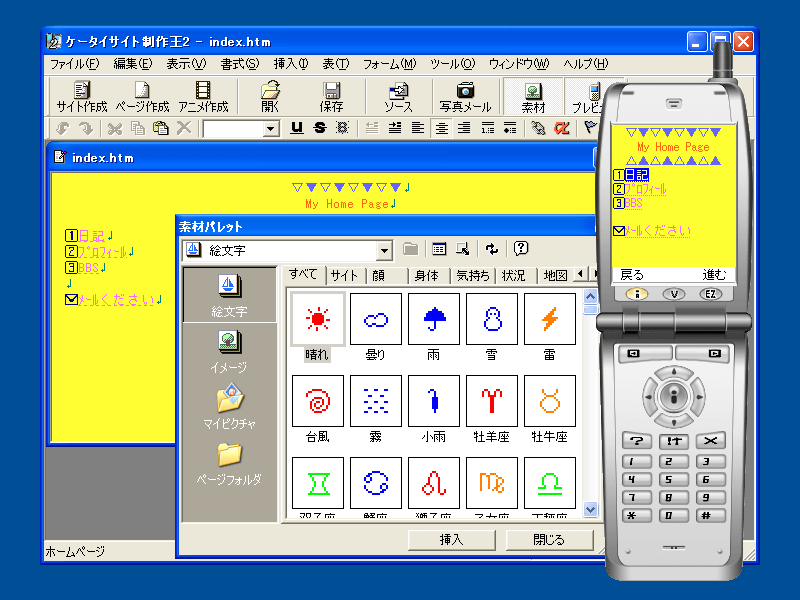Switch to the 顔 tab
Viewport: 800px width, 600px height.
pyautogui.click(x=379, y=276)
